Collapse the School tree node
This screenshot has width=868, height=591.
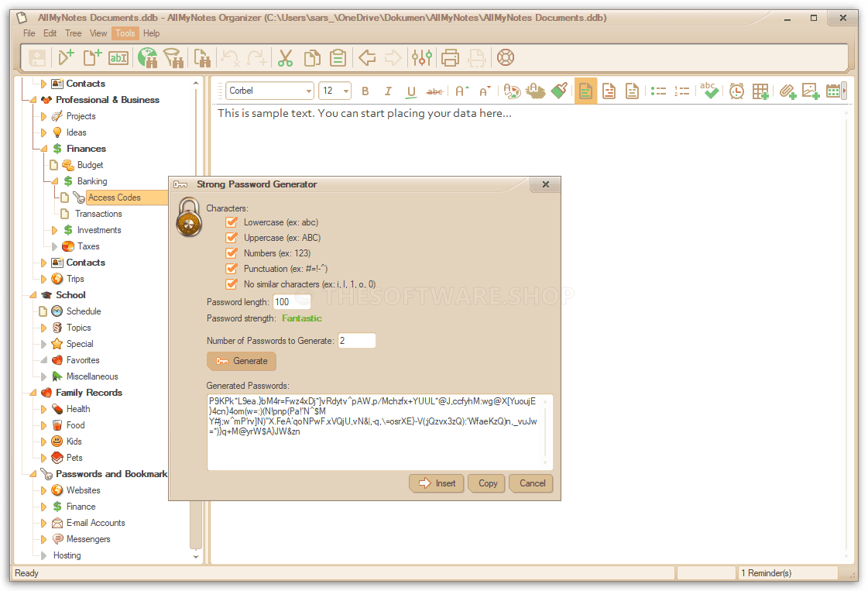33,295
